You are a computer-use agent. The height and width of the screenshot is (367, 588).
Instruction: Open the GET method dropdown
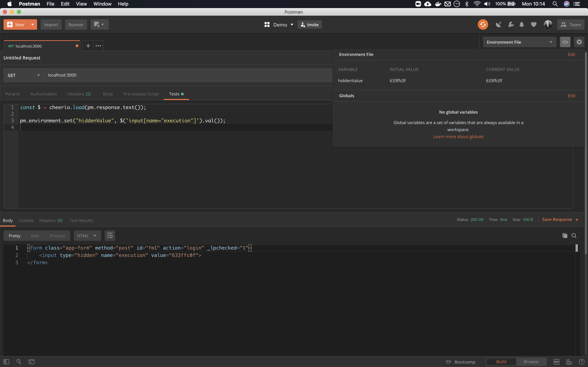24,75
